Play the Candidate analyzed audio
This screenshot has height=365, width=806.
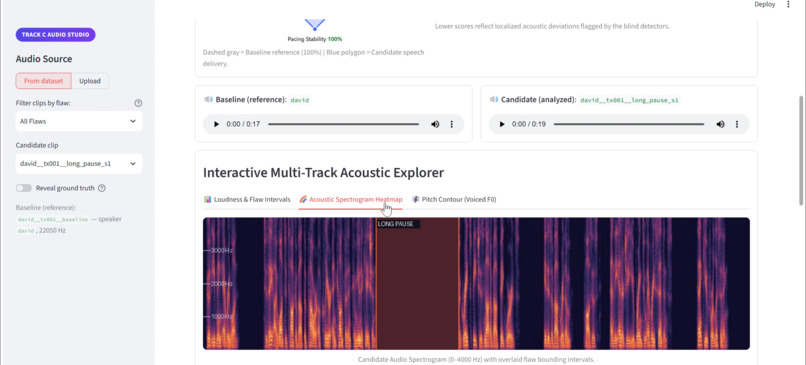[x=502, y=124]
